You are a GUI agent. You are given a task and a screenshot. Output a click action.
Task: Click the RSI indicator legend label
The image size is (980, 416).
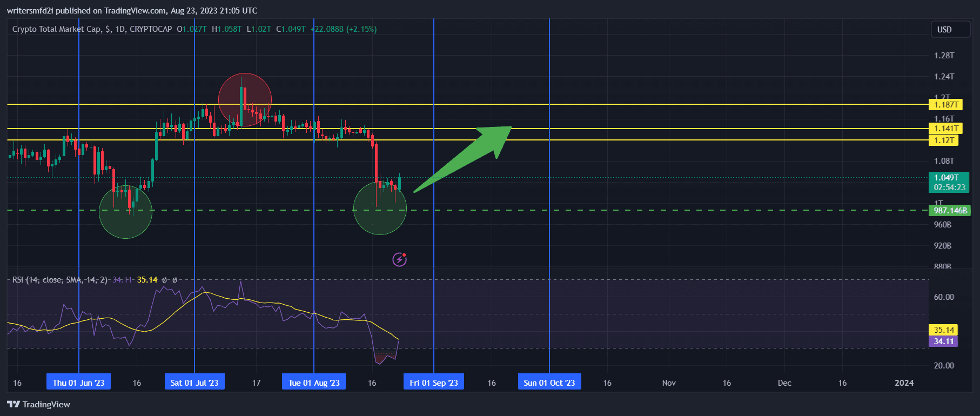[59, 280]
